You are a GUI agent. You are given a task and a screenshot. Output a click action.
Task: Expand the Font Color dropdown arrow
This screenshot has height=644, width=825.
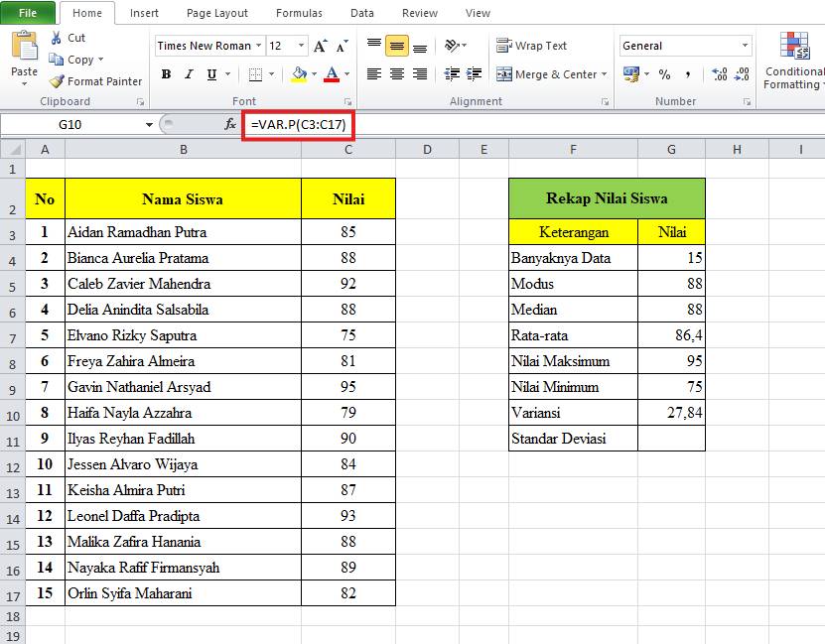tap(346, 74)
